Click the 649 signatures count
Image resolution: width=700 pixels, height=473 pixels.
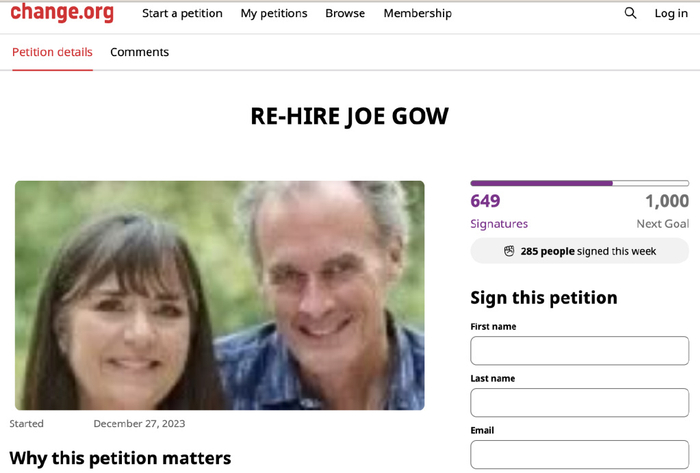click(485, 201)
